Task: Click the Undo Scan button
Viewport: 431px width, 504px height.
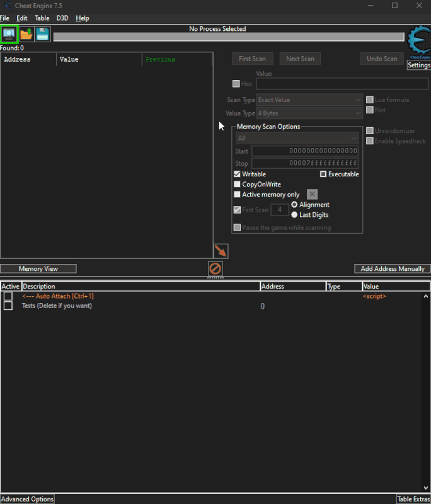Action: 382,59
